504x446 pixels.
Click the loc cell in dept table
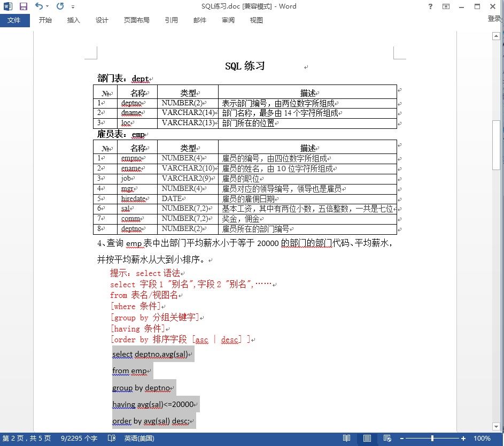point(137,123)
